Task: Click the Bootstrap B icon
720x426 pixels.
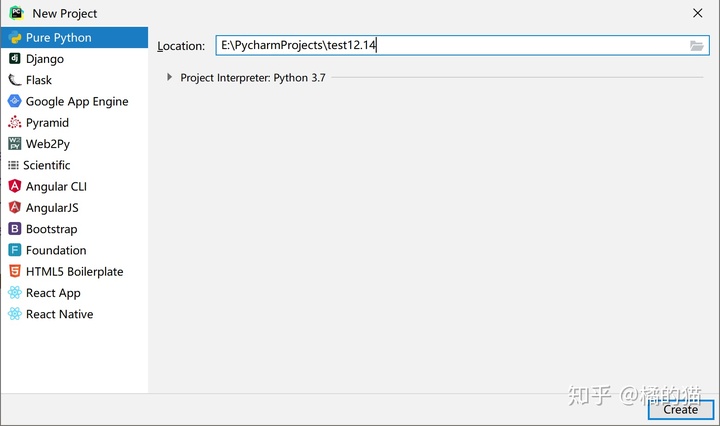Action: coord(15,229)
